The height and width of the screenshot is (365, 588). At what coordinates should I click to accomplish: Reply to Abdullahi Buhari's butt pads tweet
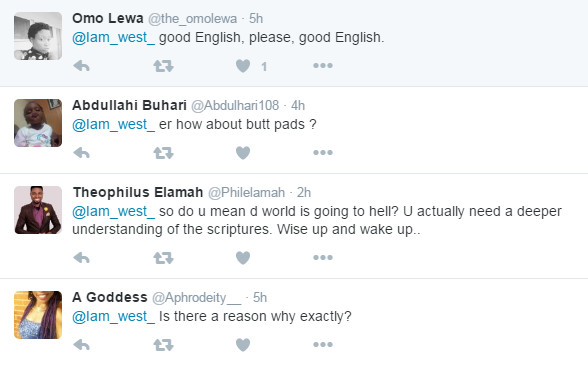(x=81, y=153)
